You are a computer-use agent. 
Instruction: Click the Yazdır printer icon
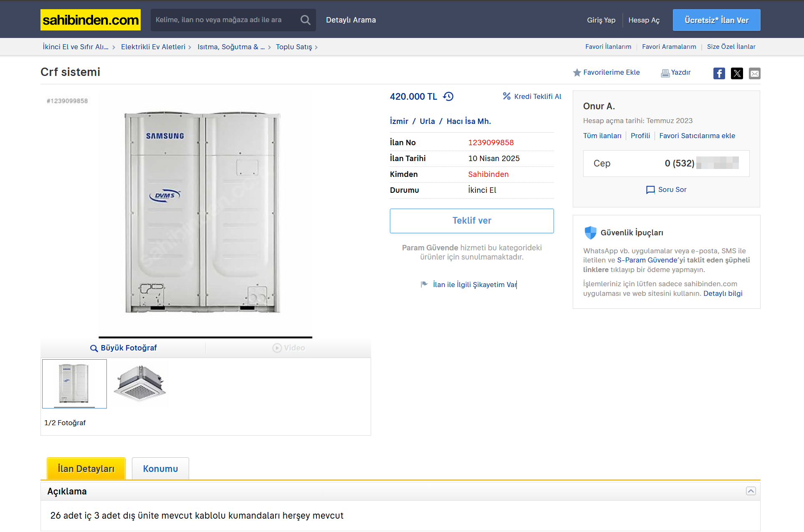pos(665,73)
